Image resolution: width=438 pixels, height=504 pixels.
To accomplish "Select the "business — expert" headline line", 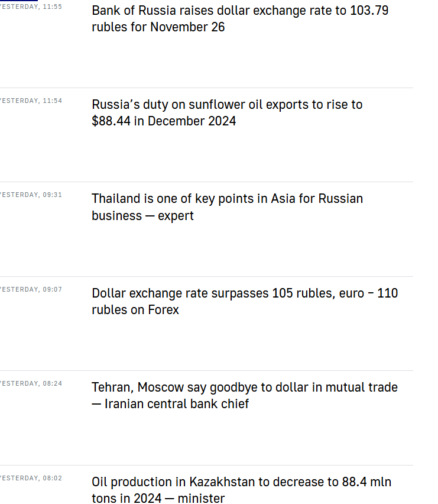I will click(x=142, y=216).
